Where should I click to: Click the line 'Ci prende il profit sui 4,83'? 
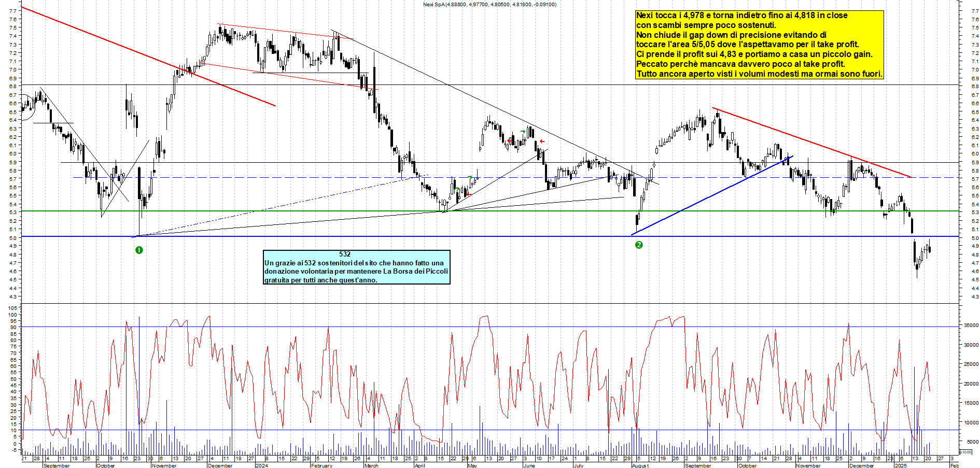click(754, 54)
